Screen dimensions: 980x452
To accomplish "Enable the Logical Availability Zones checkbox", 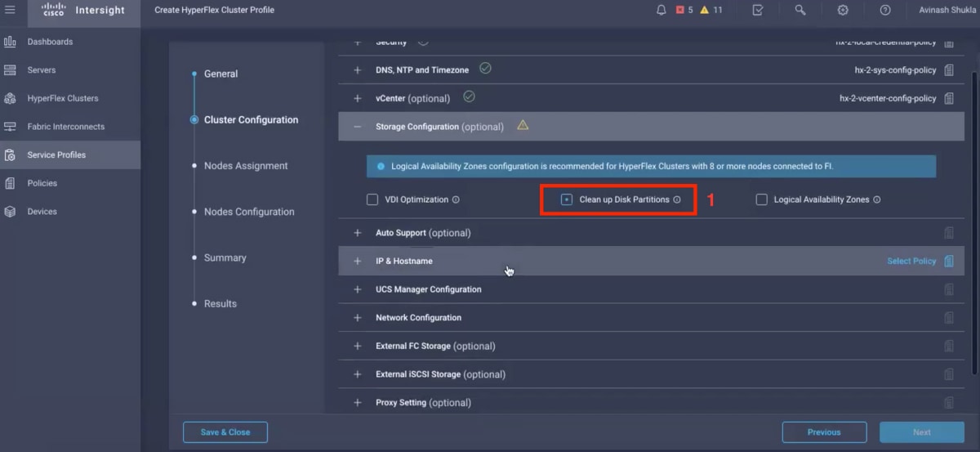I will pyautogui.click(x=762, y=199).
